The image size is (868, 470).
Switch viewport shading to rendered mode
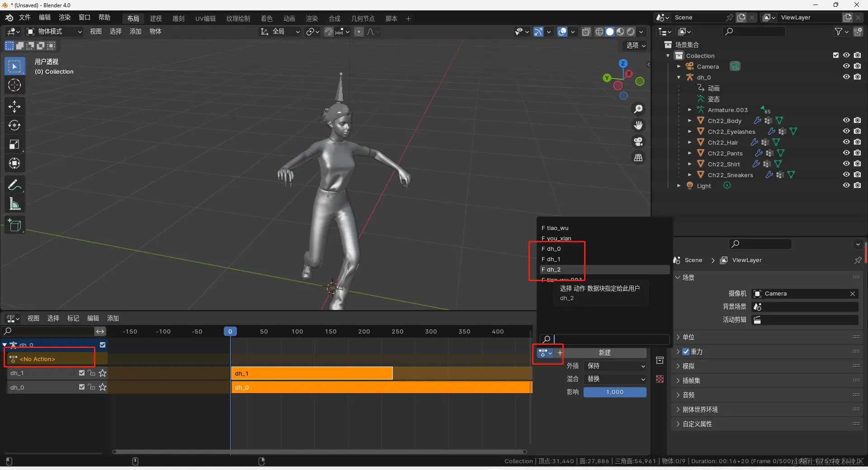[x=631, y=32]
